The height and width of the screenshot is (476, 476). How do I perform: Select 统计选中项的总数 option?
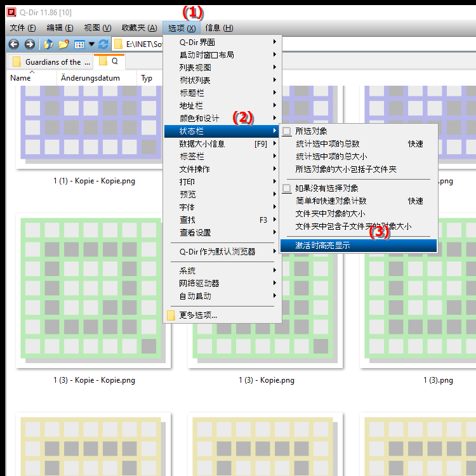pos(359,144)
